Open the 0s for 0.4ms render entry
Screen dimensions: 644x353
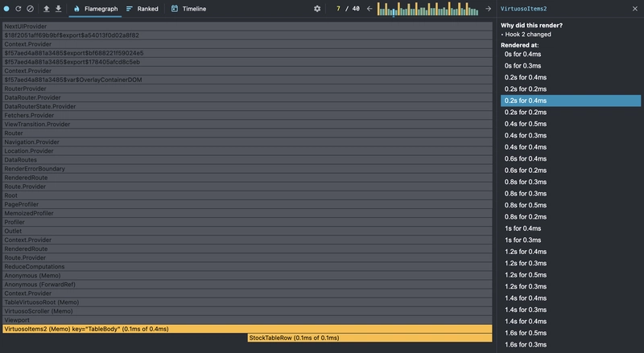click(571, 54)
